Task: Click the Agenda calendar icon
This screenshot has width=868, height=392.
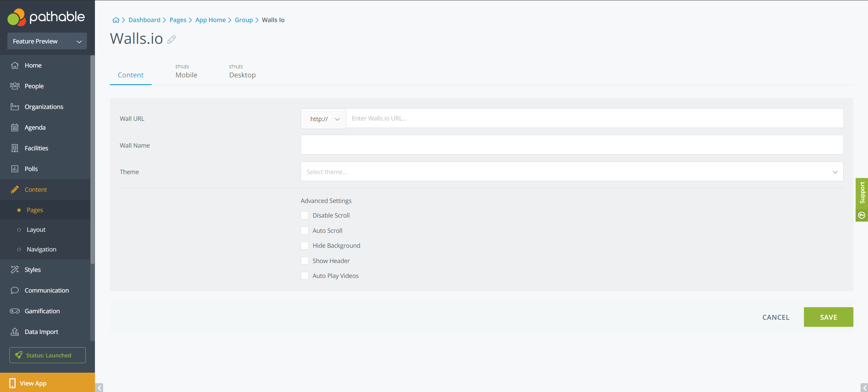Action: point(15,127)
